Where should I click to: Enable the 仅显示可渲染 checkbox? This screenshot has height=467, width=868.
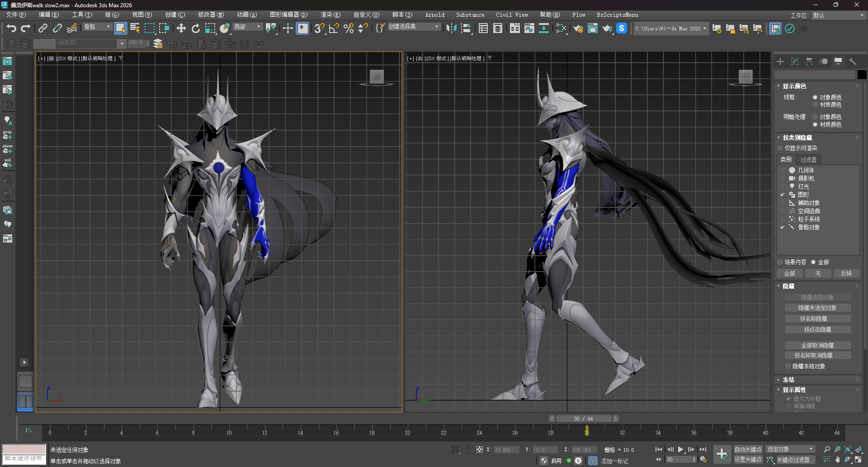(780, 148)
